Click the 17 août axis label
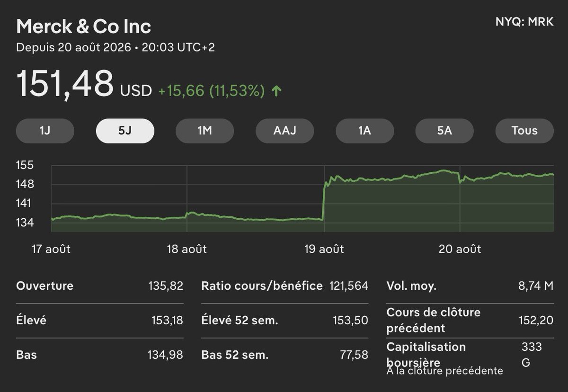 tap(51, 249)
